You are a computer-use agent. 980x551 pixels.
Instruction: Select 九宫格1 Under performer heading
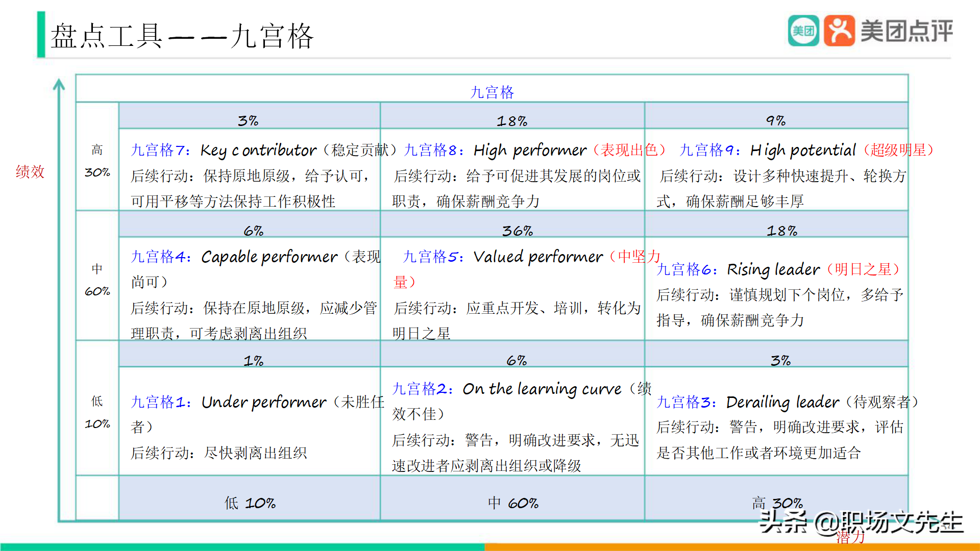pyautogui.click(x=258, y=414)
